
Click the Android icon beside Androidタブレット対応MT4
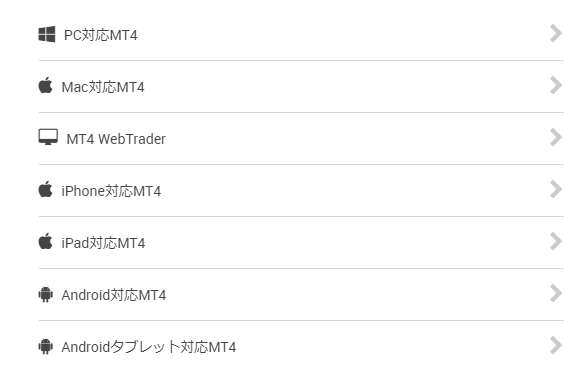point(45,346)
